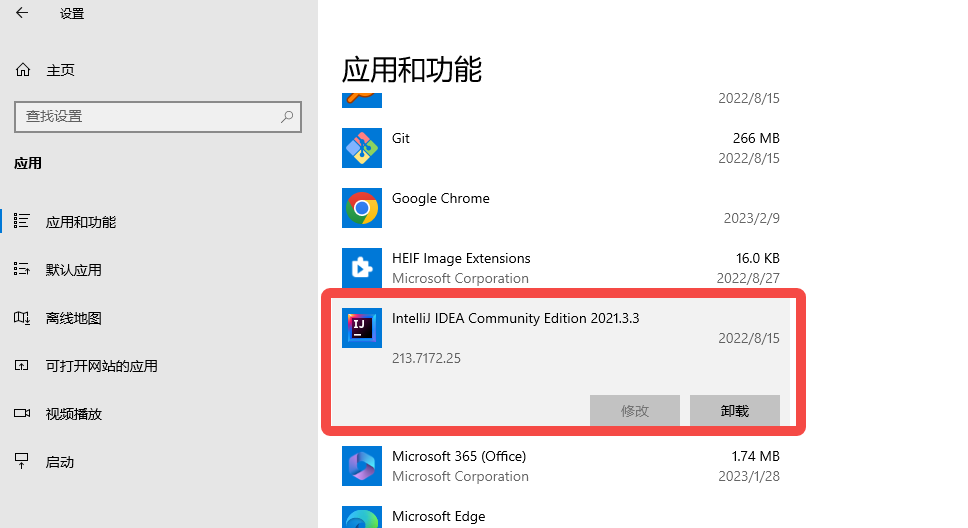968x528 pixels.
Task: Open 主页 in the sidebar
Action: coord(60,70)
